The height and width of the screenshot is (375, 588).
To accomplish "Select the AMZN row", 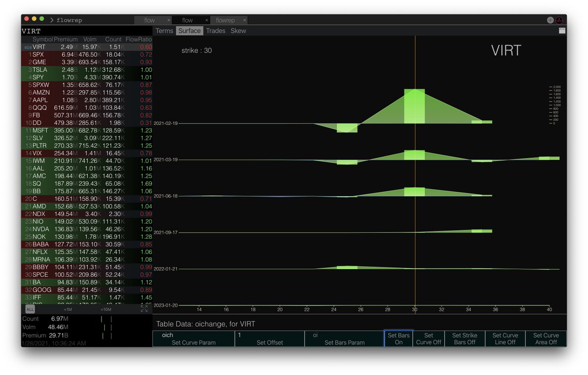I will point(87,93).
